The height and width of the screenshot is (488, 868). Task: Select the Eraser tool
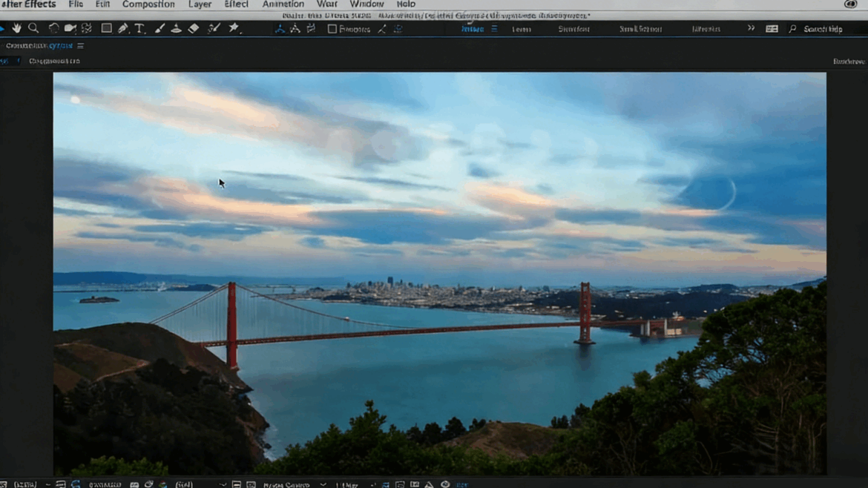[194, 28]
